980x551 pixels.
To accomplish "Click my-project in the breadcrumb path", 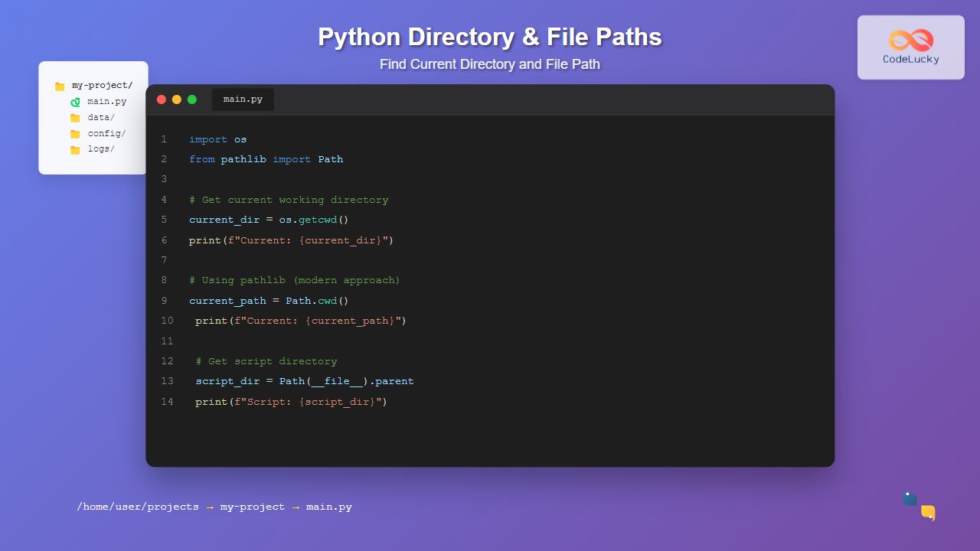I will pyautogui.click(x=252, y=507).
